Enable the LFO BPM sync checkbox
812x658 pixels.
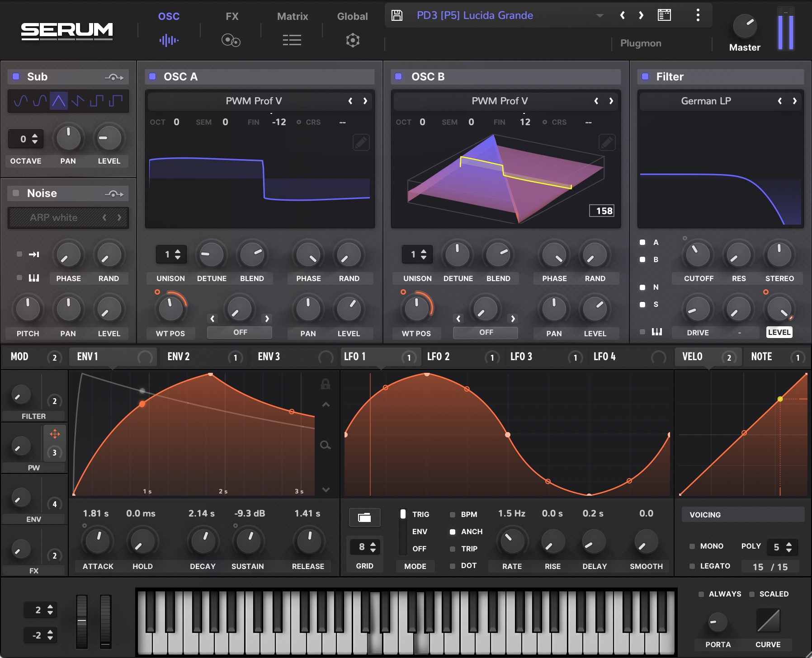tap(453, 515)
